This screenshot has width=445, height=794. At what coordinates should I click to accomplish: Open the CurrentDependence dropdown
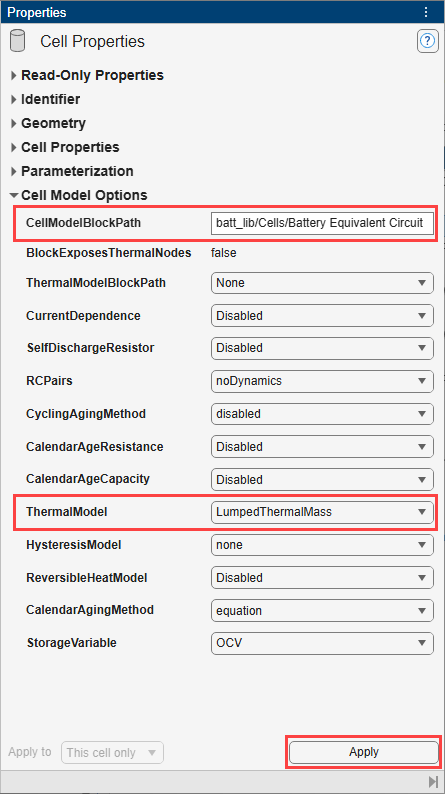pos(322,316)
